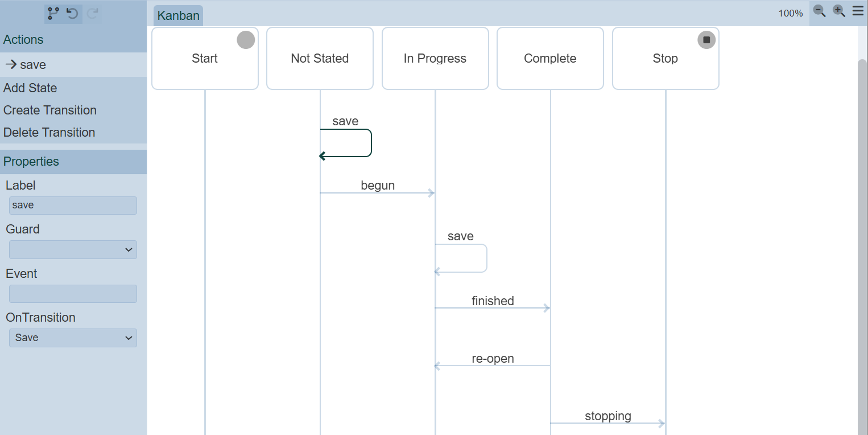Click the Label field containing save

coord(73,206)
